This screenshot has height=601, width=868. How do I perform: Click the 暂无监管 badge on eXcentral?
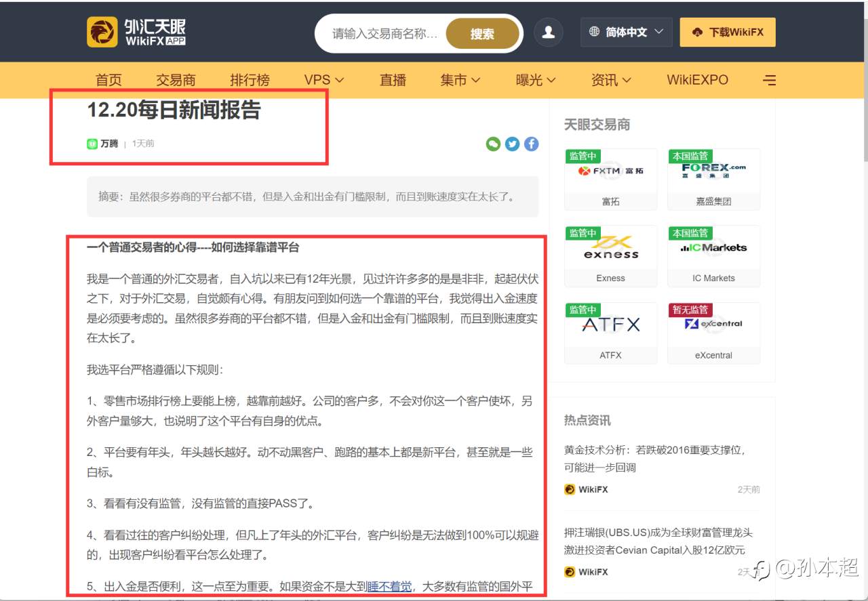coord(690,310)
